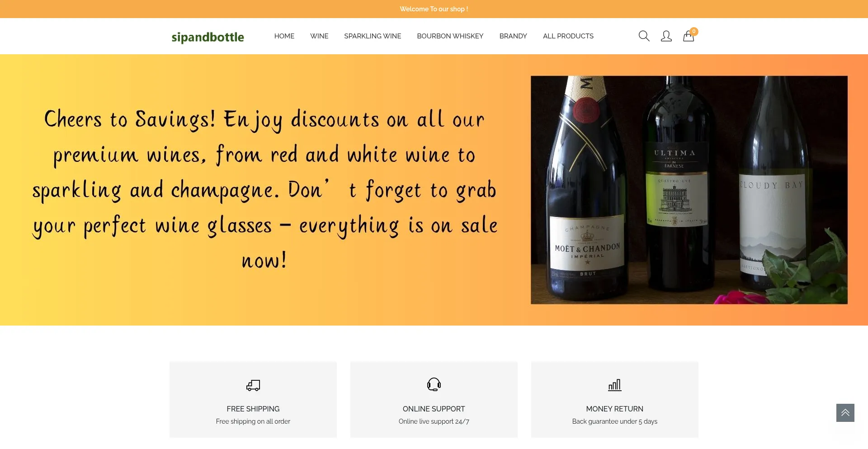Click the MONEY RETURN heading

(615, 409)
